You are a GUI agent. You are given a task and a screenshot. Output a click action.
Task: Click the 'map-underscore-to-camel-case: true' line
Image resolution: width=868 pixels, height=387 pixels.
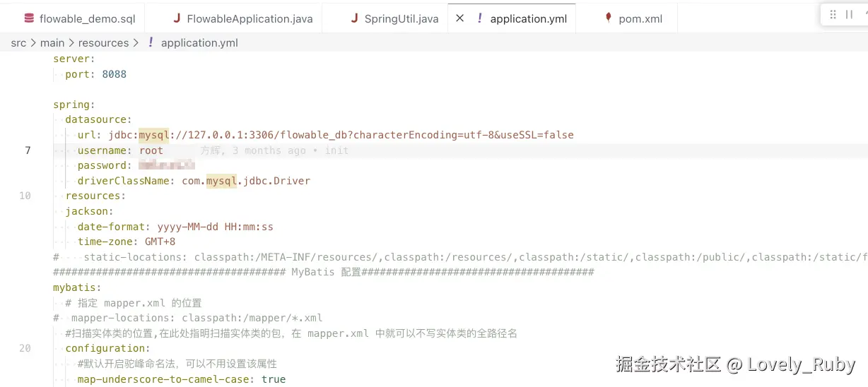[182, 379]
